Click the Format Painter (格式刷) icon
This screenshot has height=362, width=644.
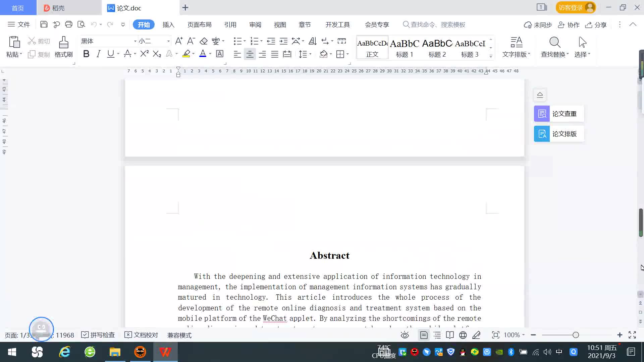click(63, 43)
